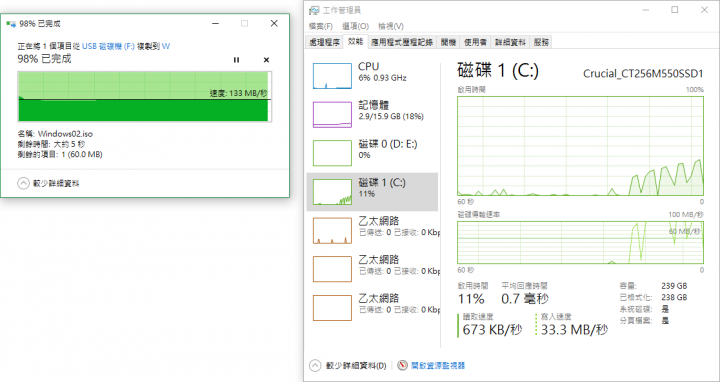Select 磁碟 0 (D: E:) thumbnail
Image resolution: width=720 pixels, height=382 pixels.
[332, 153]
